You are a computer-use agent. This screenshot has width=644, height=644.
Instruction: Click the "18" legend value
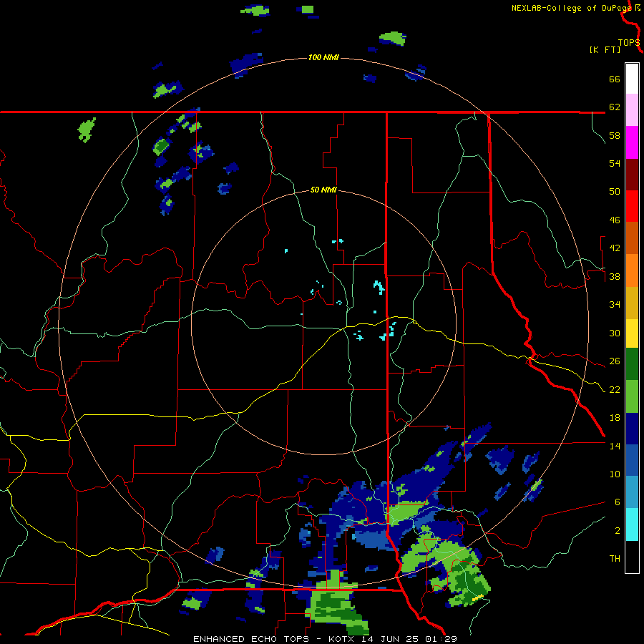coord(615,418)
